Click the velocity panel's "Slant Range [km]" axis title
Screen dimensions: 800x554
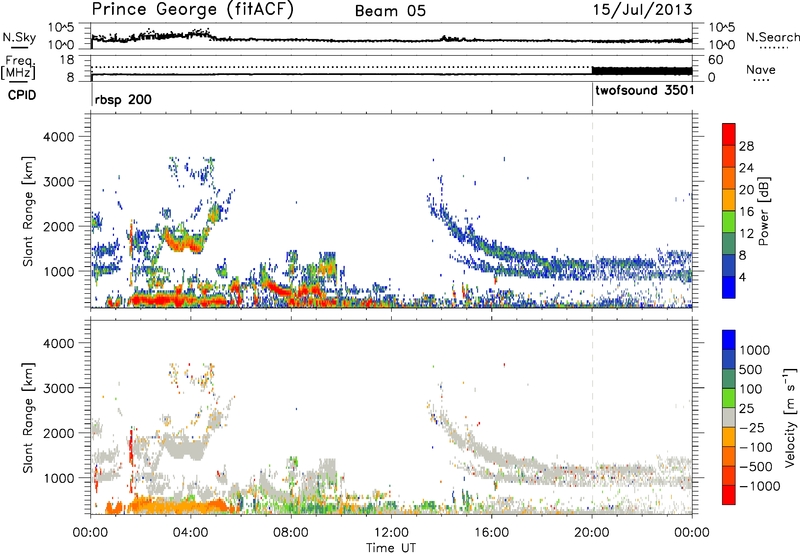click(28, 417)
